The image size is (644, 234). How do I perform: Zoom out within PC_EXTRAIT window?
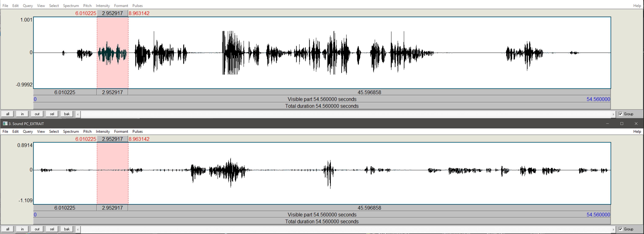pyautogui.click(x=37, y=229)
